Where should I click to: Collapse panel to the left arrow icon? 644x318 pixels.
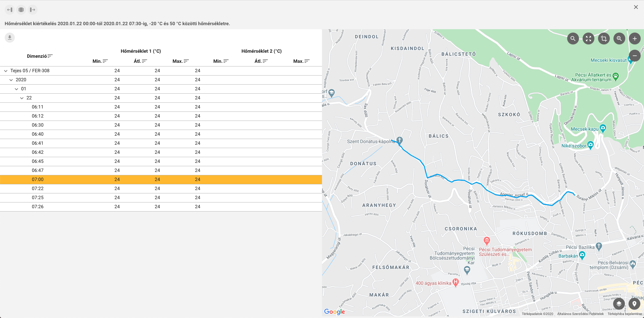[x=10, y=10]
